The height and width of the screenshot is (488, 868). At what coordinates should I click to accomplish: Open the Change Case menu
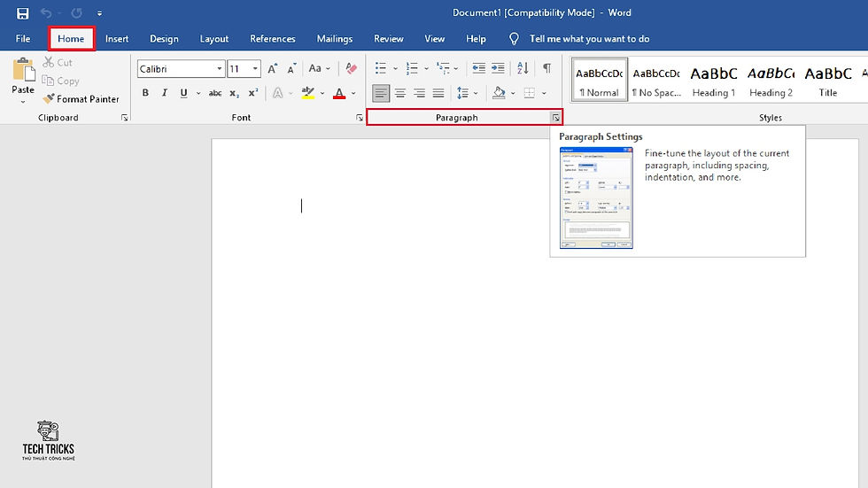tap(319, 68)
